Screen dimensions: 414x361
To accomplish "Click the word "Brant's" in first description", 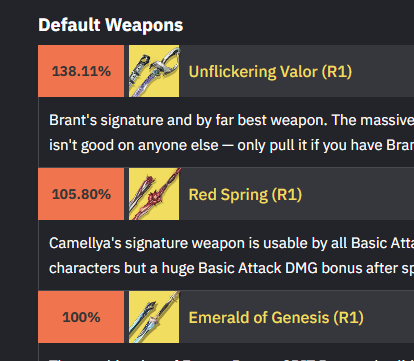I will [73, 120].
